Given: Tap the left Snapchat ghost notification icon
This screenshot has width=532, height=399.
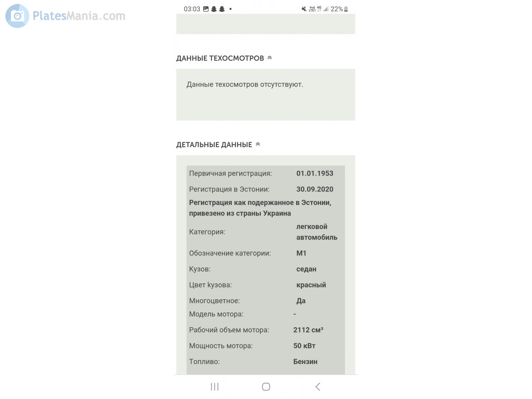Looking at the screenshot, I should (x=214, y=9).
